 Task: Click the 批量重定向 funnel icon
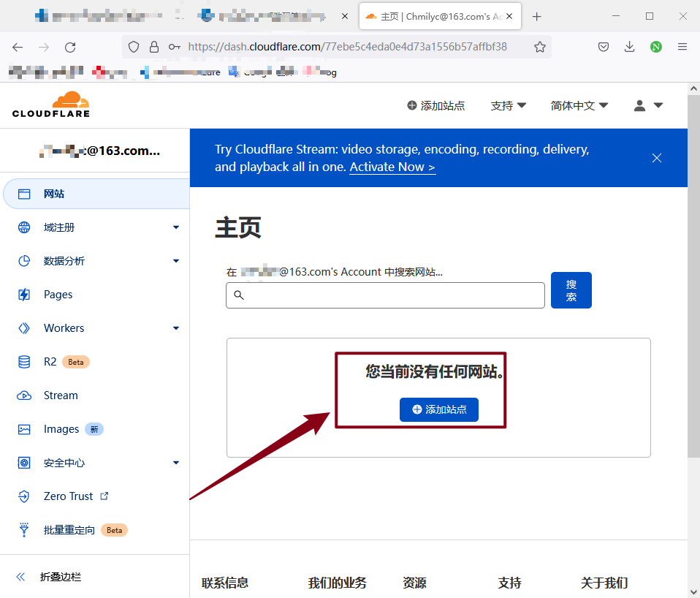(x=24, y=530)
